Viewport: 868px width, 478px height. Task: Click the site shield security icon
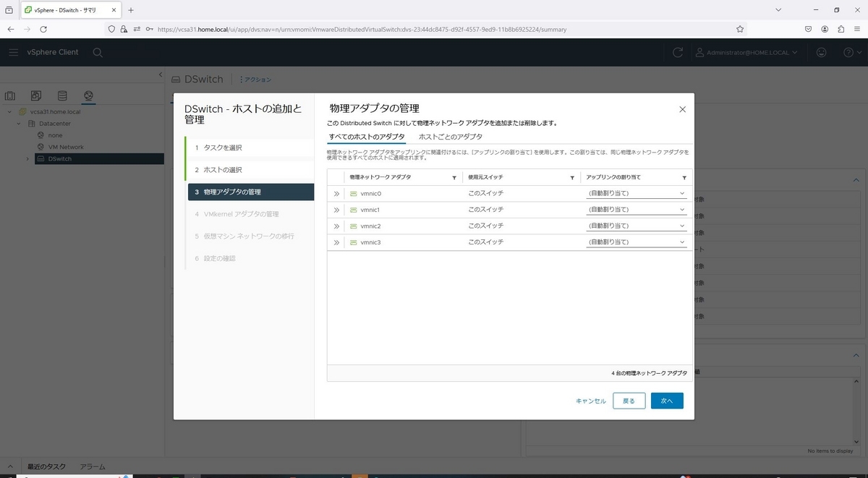coord(111,29)
